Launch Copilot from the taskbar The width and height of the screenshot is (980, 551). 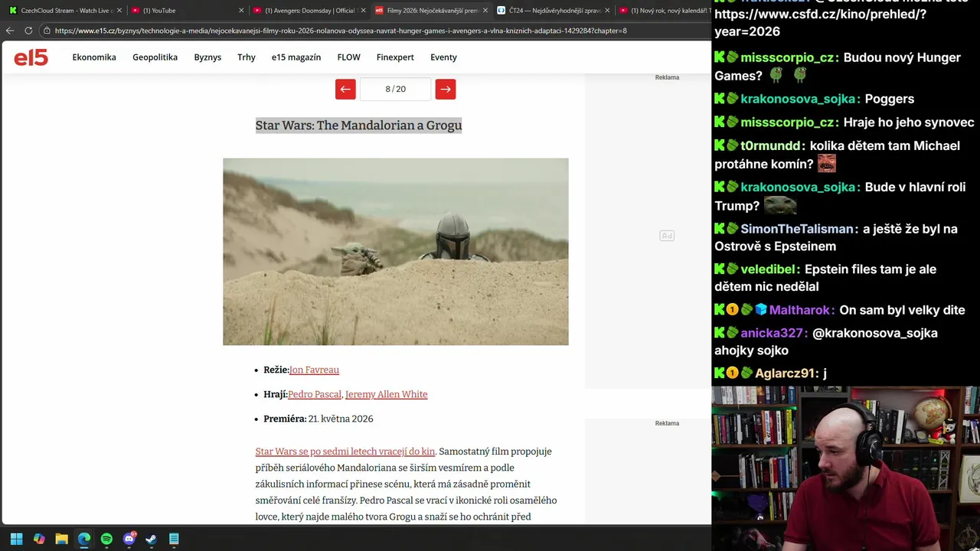click(x=39, y=539)
